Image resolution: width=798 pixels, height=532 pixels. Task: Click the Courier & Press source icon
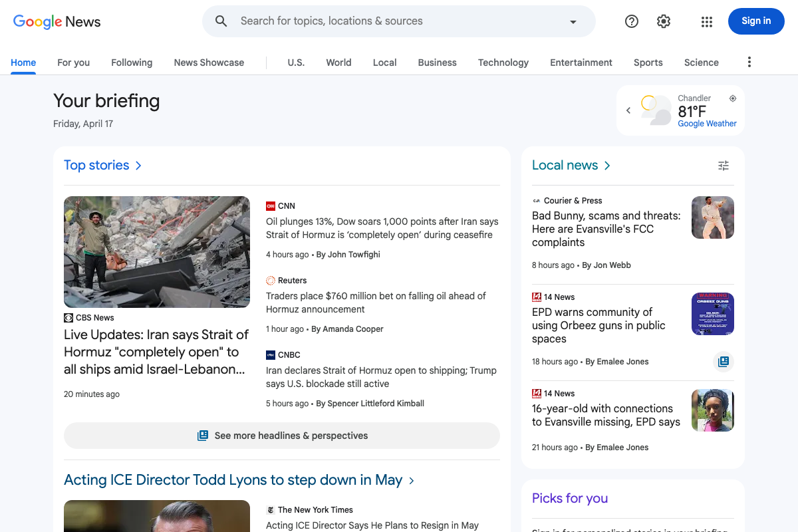tap(537, 201)
